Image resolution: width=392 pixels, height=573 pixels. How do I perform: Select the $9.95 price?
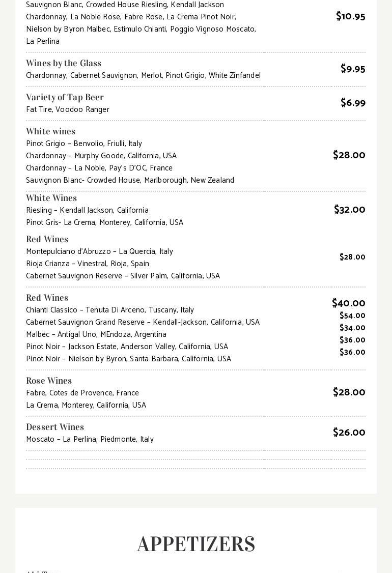[353, 69]
